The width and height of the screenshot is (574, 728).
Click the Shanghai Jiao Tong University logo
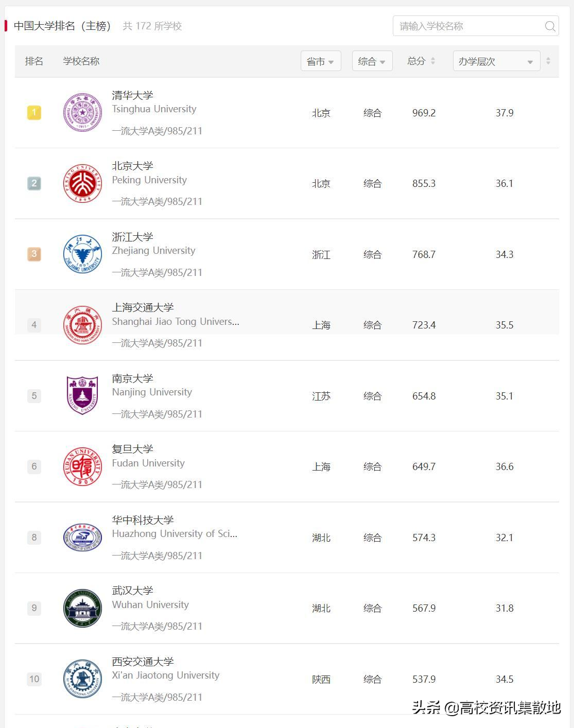[x=82, y=325]
